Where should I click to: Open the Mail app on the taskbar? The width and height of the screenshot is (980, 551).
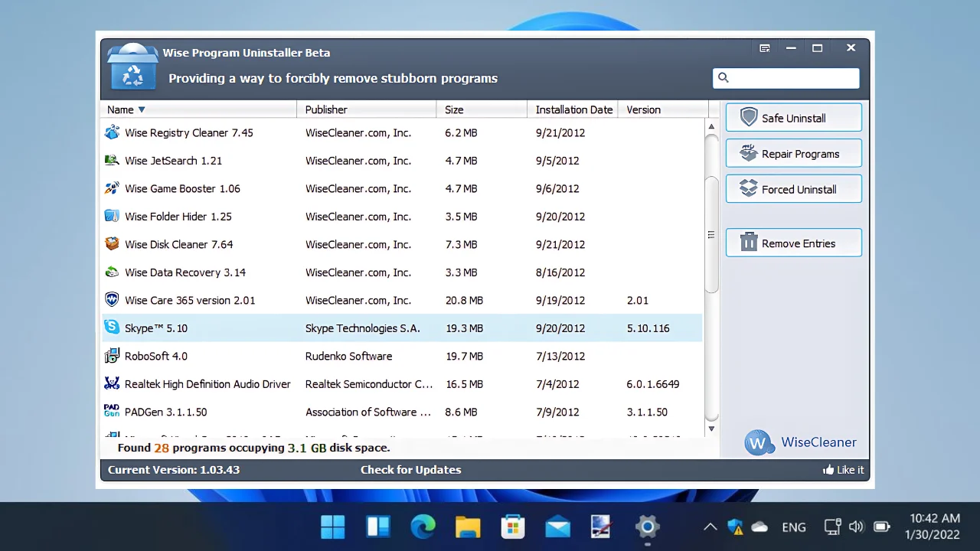pyautogui.click(x=558, y=527)
